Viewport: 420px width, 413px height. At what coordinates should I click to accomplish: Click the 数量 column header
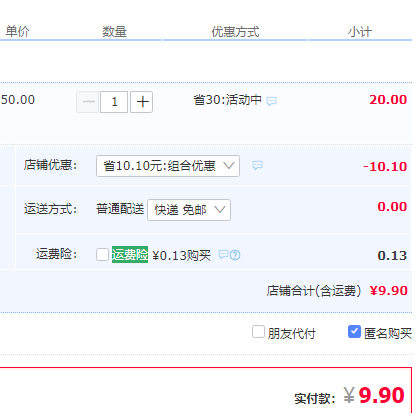pyautogui.click(x=114, y=32)
